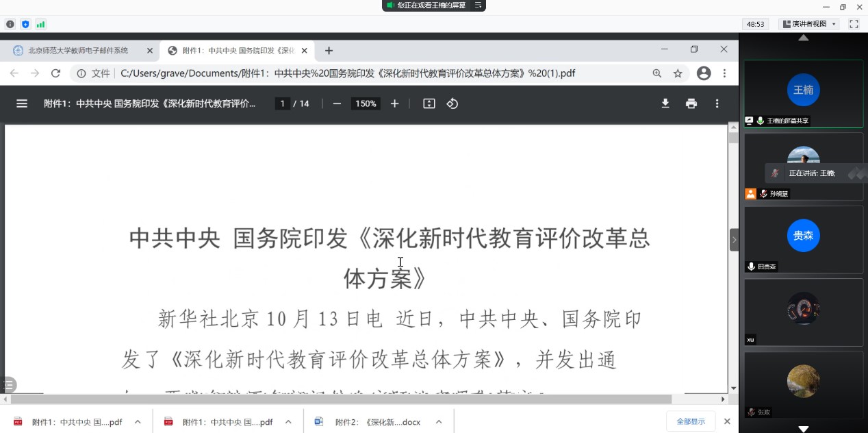Viewport: 868px width, 433px height.
Task: Collapse the participant panel with up arrow
Action: pyautogui.click(x=802, y=38)
